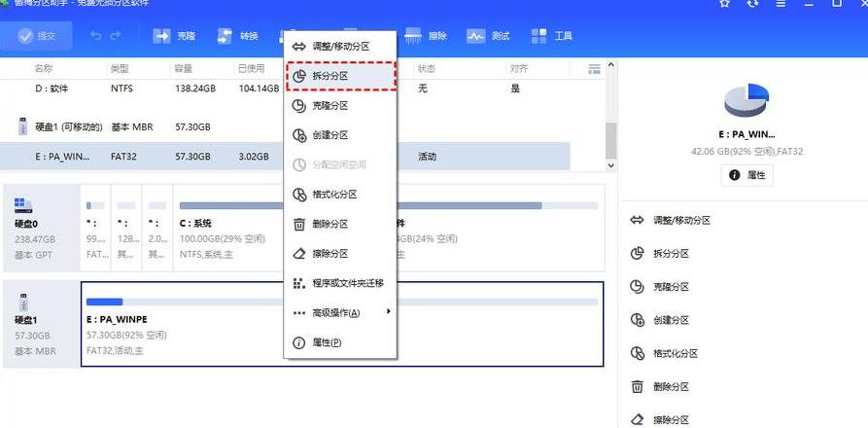Select the 99... FAT partition block on 硬盘0

95,229
